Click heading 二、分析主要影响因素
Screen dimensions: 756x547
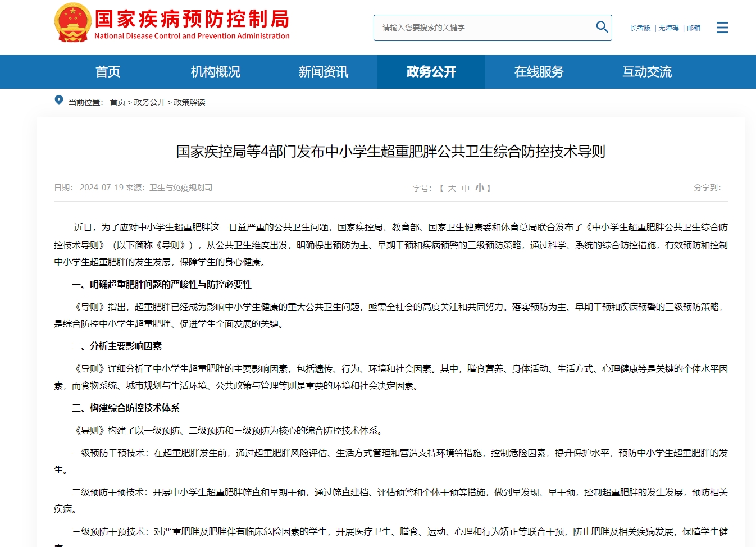pos(117,347)
